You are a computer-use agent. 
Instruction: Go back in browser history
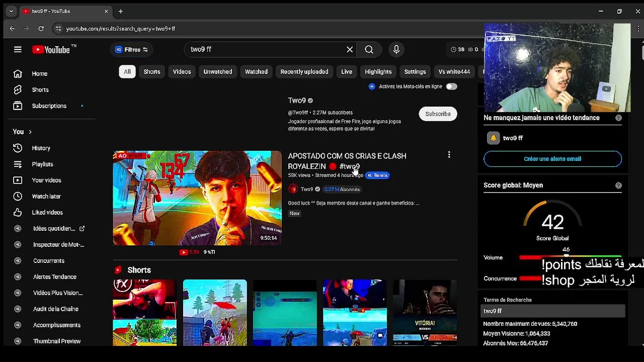[12, 29]
